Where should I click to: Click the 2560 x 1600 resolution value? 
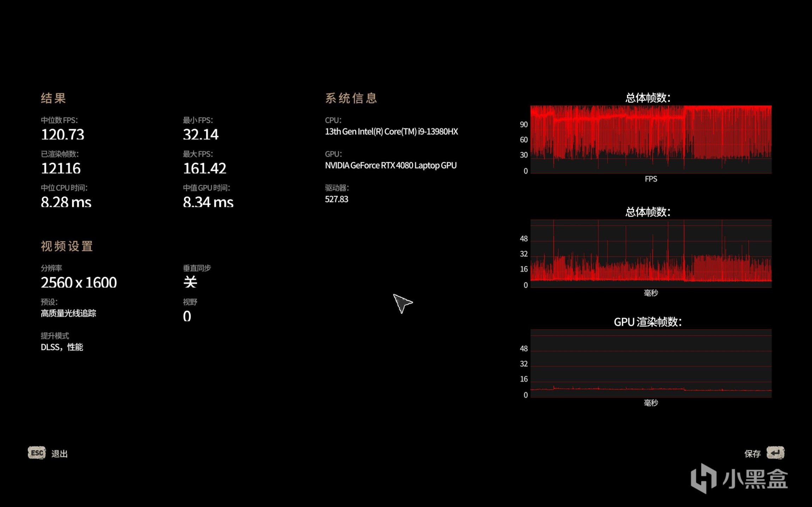tap(79, 283)
